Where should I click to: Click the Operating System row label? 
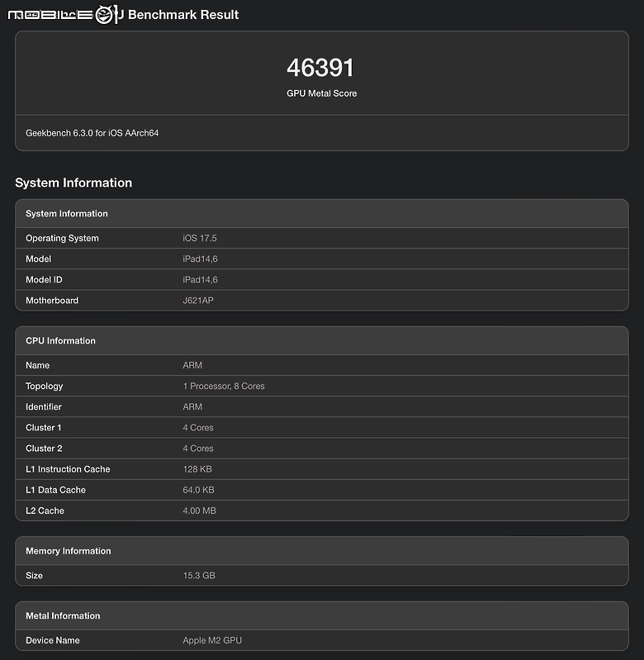(x=62, y=238)
